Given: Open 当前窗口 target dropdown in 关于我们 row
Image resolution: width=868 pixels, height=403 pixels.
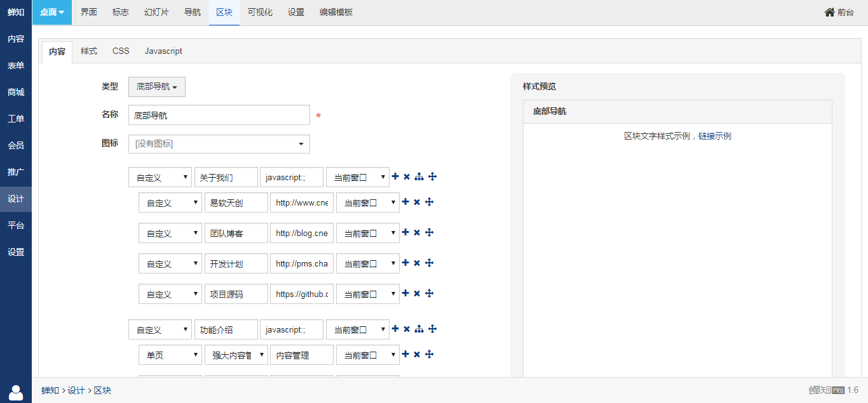Looking at the screenshot, I should pyautogui.click(x=358, y=178).
